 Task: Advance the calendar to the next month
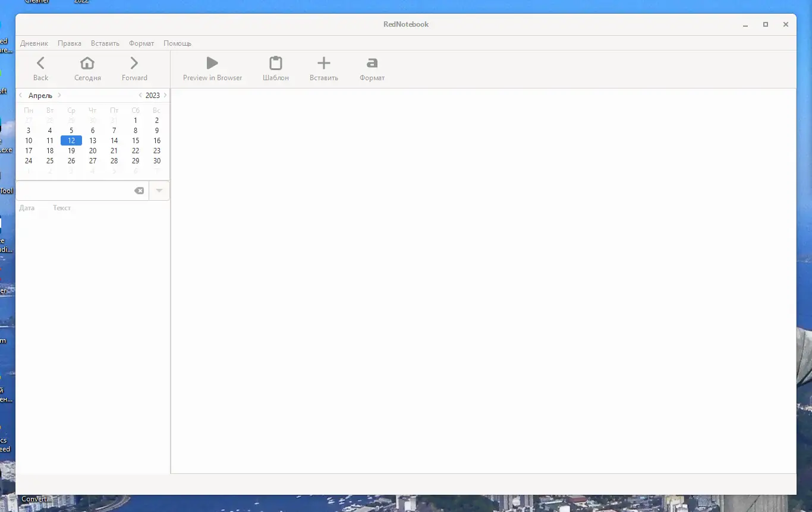59,95
